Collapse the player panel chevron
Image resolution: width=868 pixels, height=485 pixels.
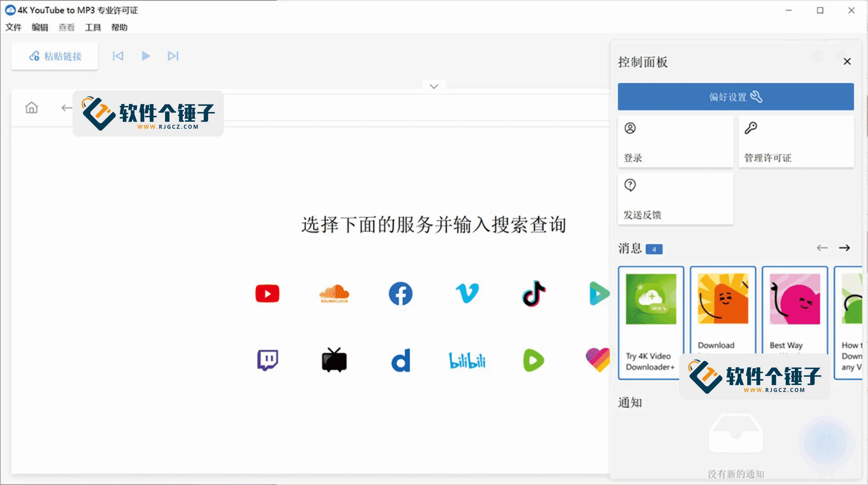tap(433, 86)
